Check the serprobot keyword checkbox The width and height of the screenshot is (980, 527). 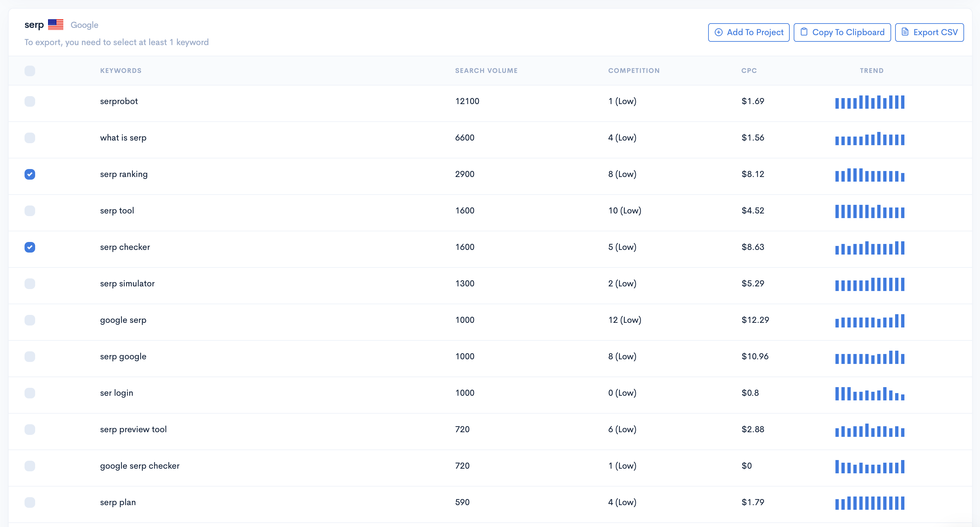[x=30, y=101]
